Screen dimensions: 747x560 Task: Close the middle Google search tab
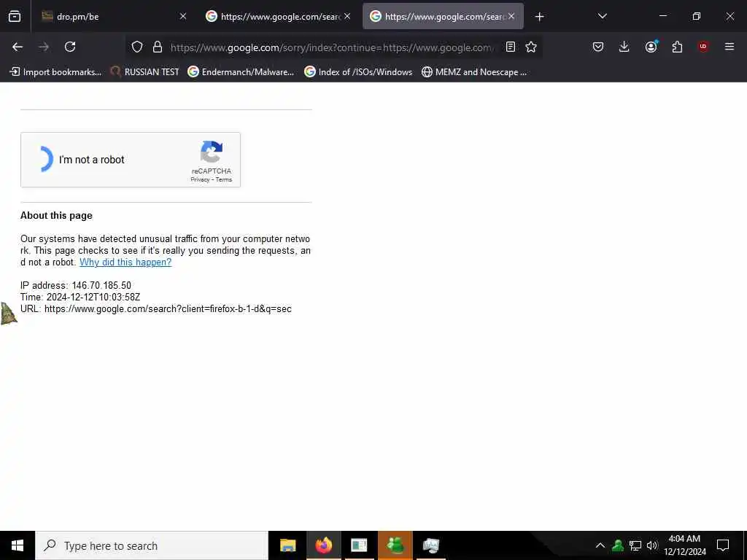347,16
